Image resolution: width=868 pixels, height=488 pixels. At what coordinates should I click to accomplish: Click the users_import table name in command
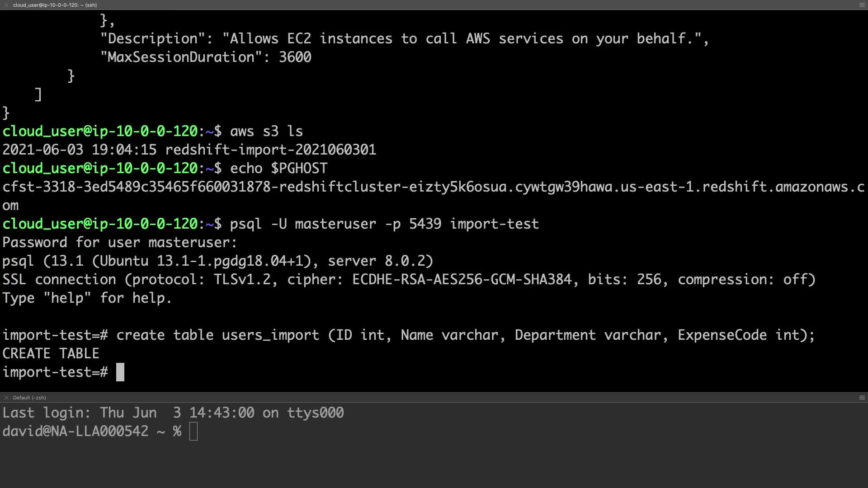(270, 335)
